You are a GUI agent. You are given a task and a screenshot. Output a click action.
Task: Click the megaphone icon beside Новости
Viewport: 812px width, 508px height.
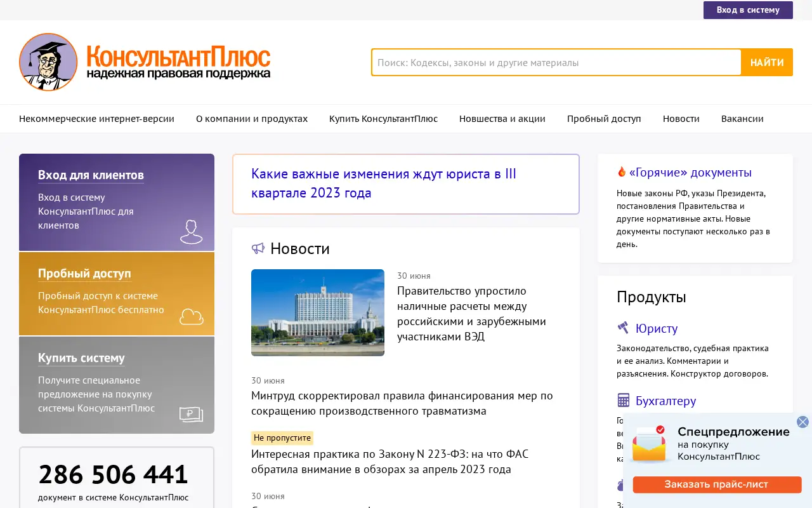pyautogui.click(x=258, y=248)
